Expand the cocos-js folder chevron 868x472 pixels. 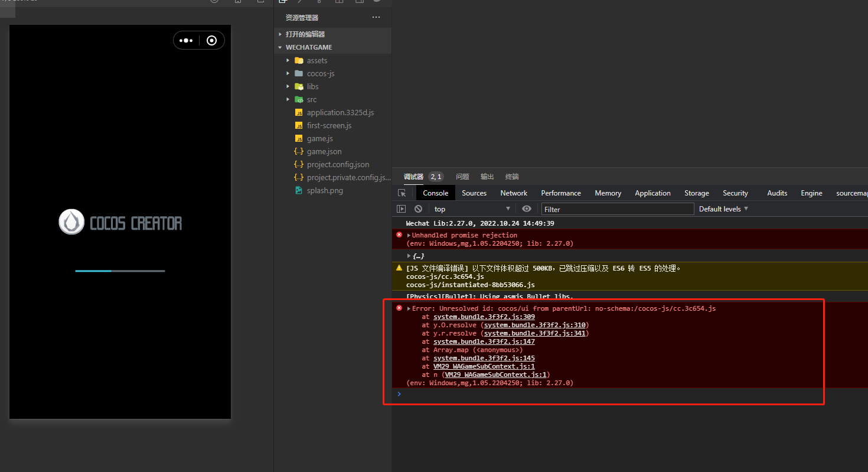(x=288, y=73)
